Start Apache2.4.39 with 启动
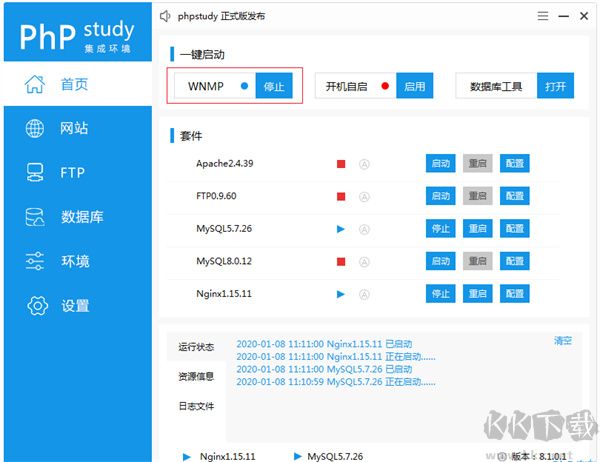 tap(441, 163)
